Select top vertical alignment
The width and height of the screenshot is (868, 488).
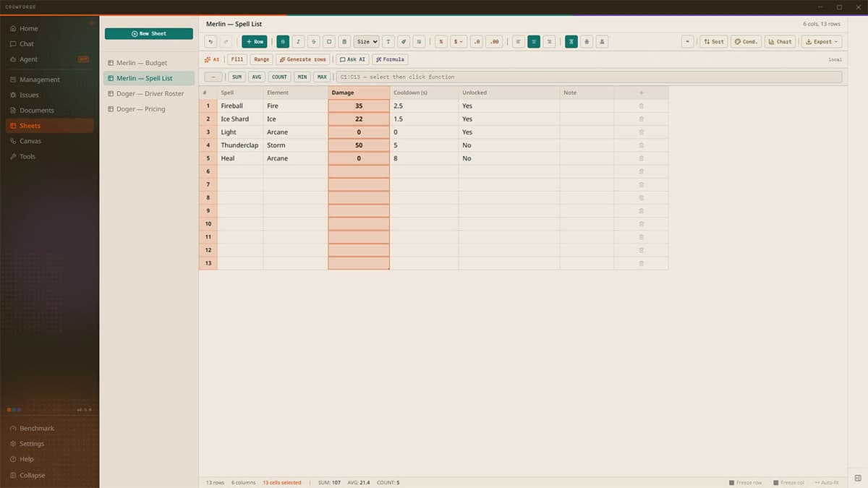pyautogui.click(x=571, y=42)
